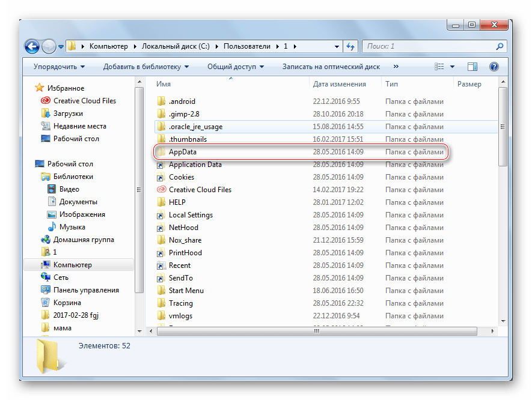This screenshot has width=532, height=400.
Task: Expand the Упорядочить menu
Action: pos(59,67)
